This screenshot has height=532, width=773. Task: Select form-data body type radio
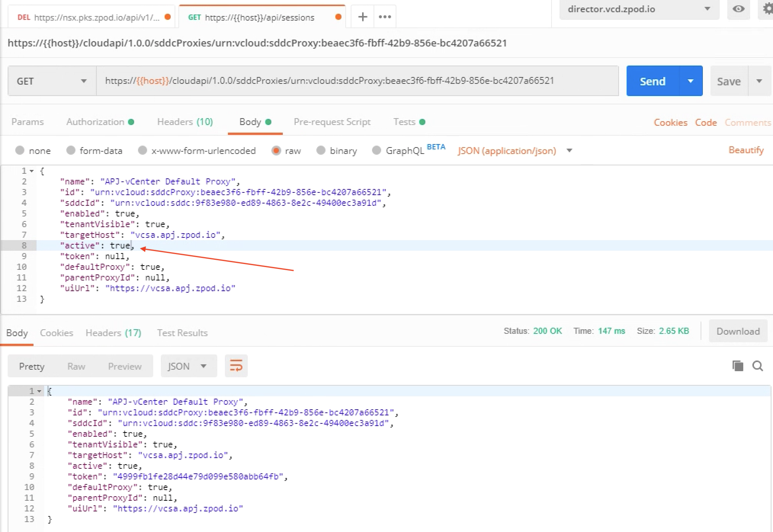point(71,151)
